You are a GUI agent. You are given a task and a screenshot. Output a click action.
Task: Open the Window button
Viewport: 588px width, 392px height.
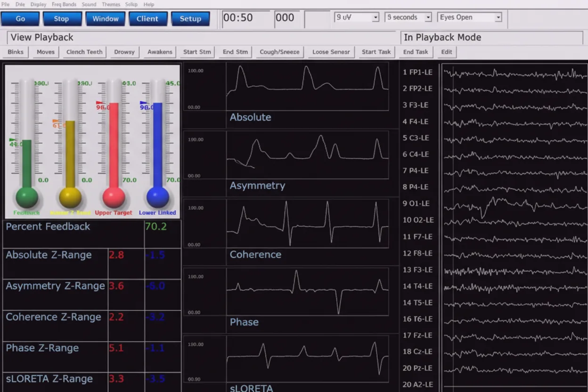click(105, 19)
